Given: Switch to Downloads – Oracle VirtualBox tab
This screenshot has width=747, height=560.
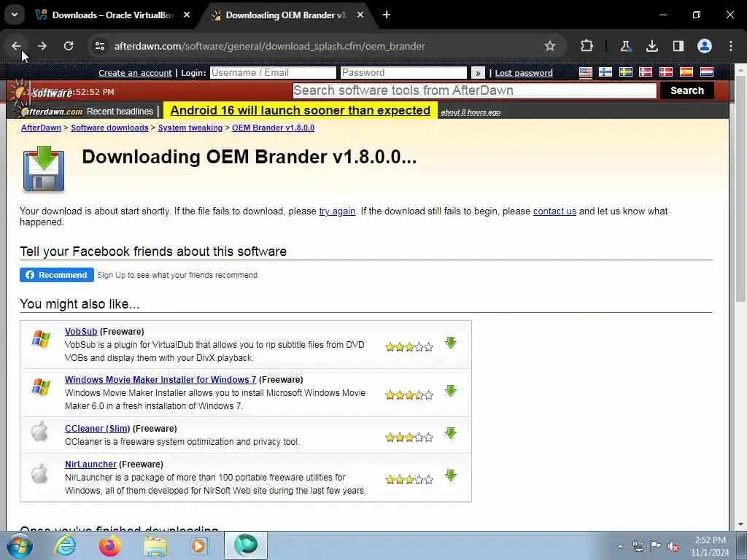Looking at the screenshot, I should point(112,15).
